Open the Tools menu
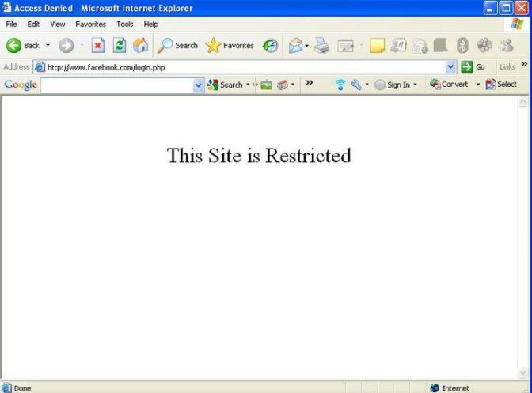Viewport: 532px width, 393px height. tap(125, 24)
